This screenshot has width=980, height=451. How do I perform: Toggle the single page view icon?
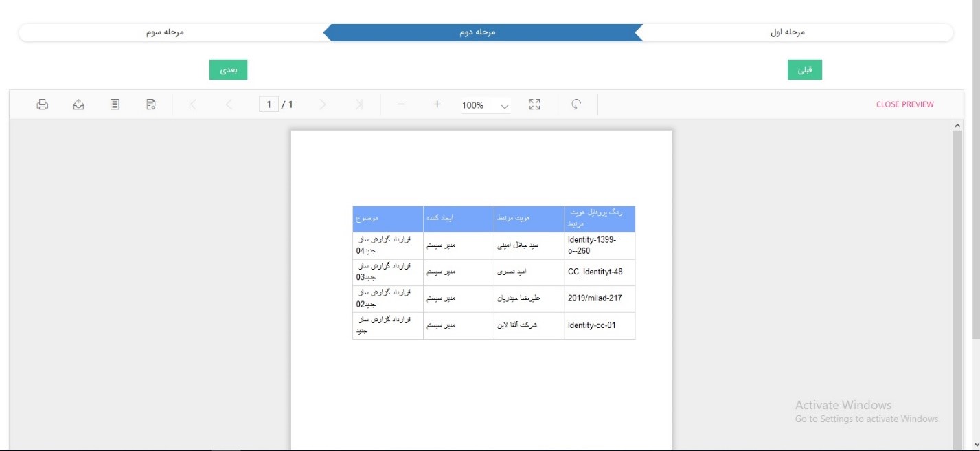[x=115, y=104]
